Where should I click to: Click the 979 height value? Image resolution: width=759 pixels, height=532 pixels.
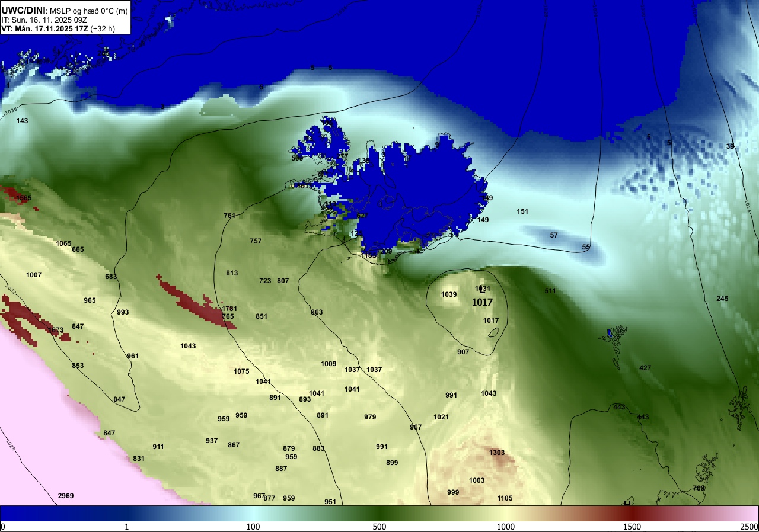[x=370, y=417]
